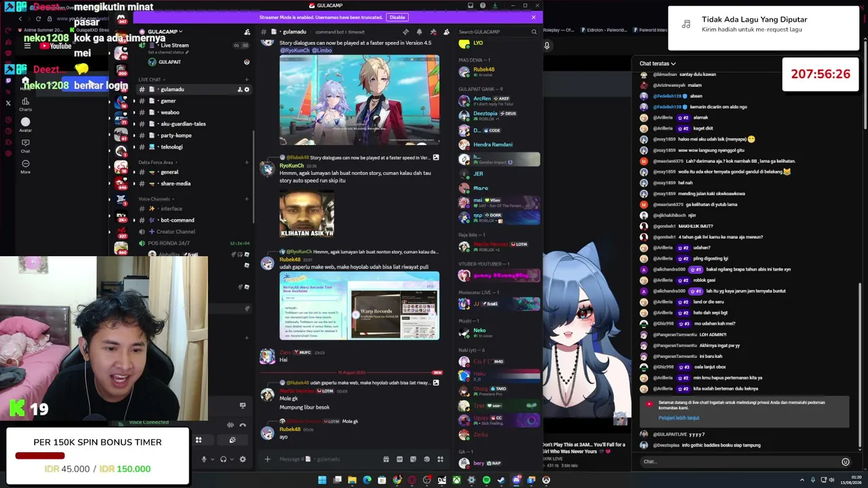Open Deeztopia in member list
The width and height of the screenshot is (868, 488).
[x=498, y=115]
